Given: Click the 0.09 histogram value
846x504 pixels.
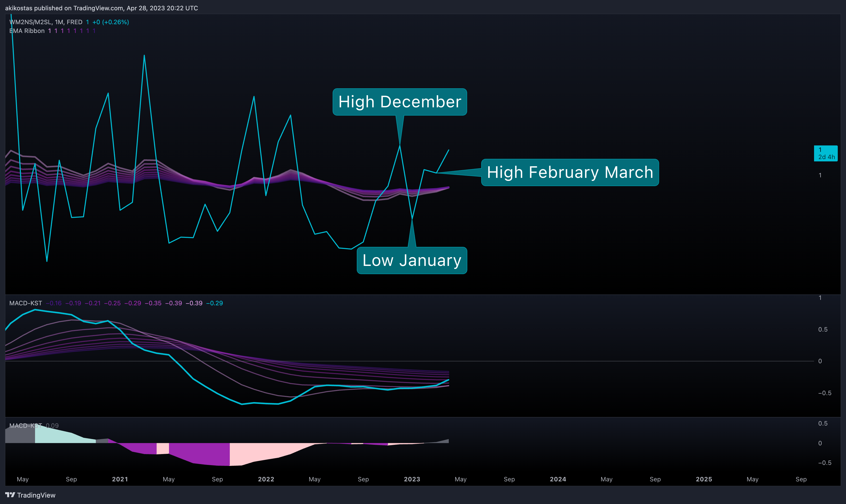Looking at the screenshot, I should tap(52, 425).
